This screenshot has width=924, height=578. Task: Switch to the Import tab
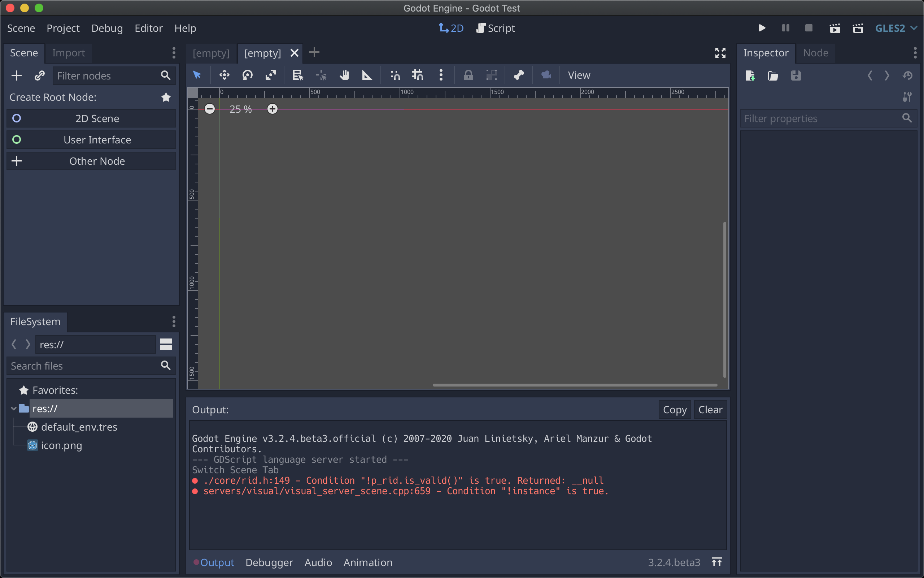(x=68, y=53)
